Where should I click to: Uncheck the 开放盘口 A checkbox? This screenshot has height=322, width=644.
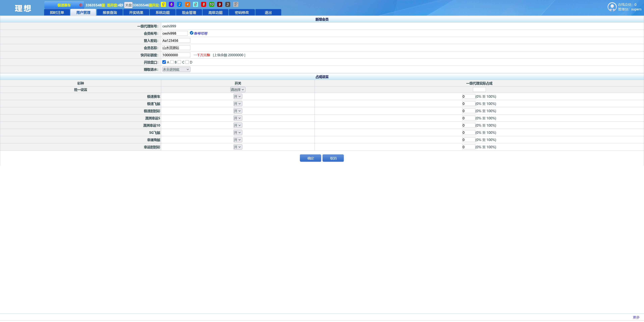(x=164, y=62)
